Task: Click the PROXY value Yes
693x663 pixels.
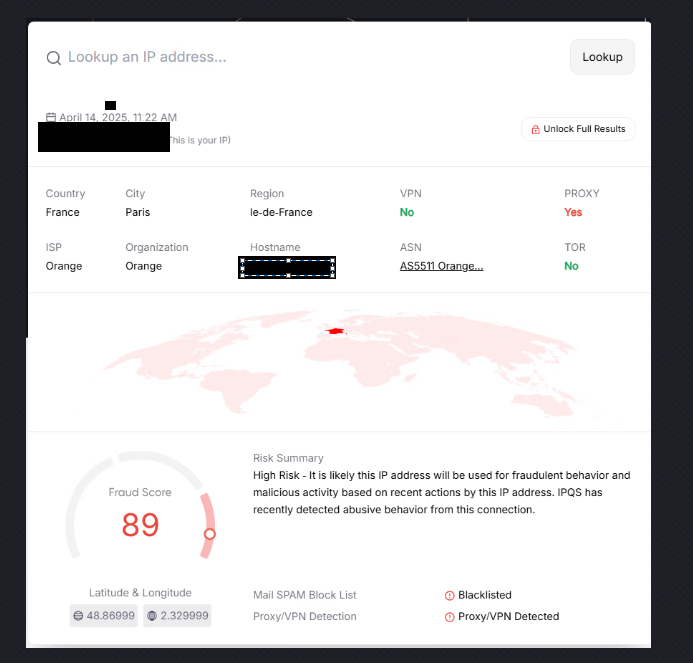Action: (x=573, y=212)
